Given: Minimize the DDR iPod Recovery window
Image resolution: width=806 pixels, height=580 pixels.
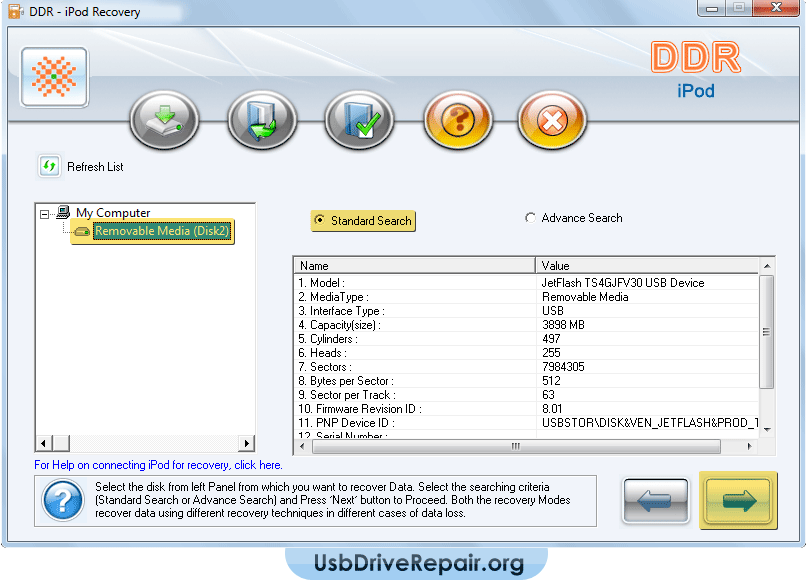Looking at the screenshot, I should pos(712,8).
